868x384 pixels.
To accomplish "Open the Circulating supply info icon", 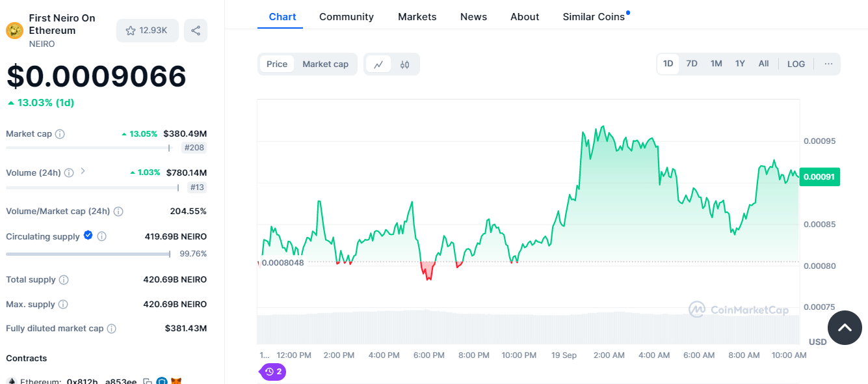I will coord(102,237).
